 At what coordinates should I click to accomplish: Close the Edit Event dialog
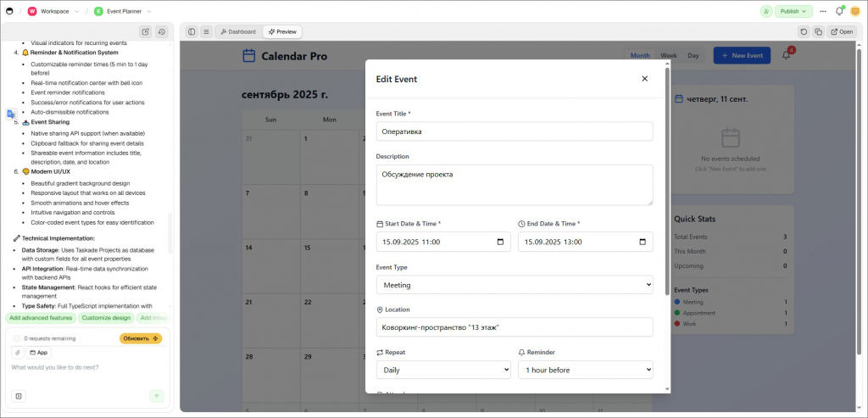coord(644,79)
